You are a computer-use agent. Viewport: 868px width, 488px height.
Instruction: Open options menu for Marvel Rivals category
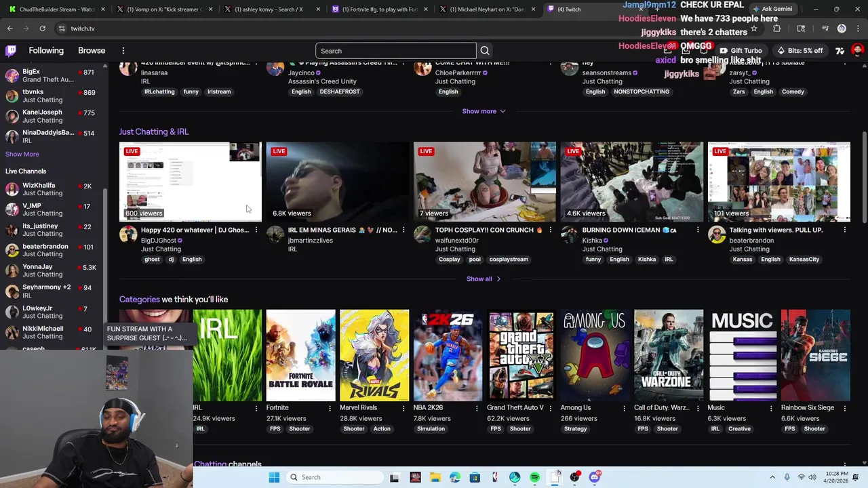click(403, 408)
